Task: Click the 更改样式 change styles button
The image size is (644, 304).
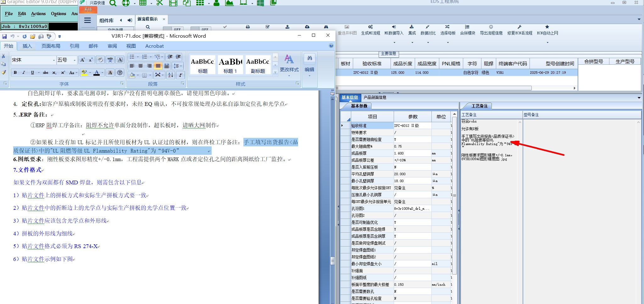Action: (289, 65)
